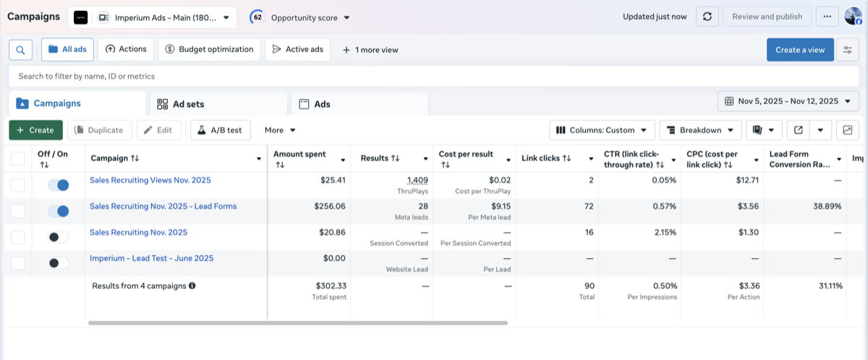Open the date range picker
868x360 pixels.
point(788,101)
